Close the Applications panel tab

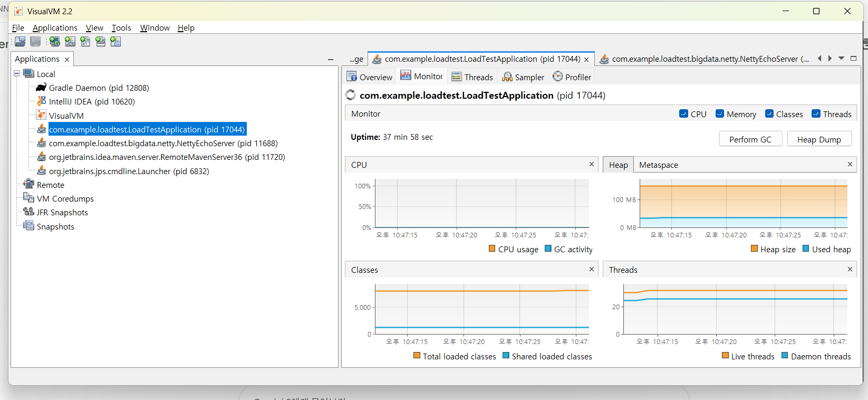coord(67,60)
